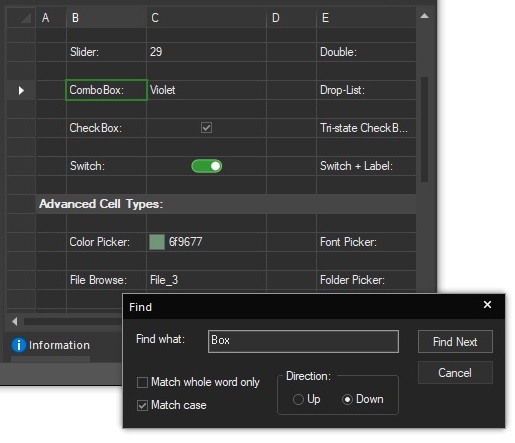
Task: Click the Drop-List: label cell
Action: [366, 90]
